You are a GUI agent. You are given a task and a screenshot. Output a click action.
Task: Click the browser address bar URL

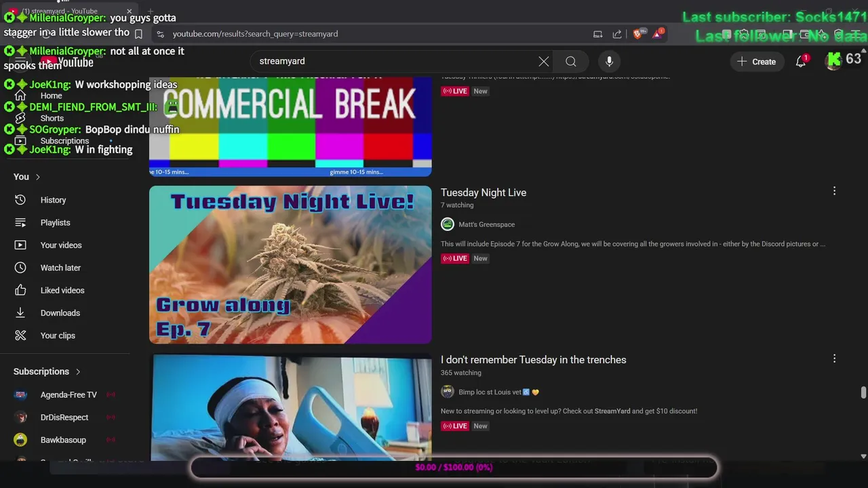[255, 34]
